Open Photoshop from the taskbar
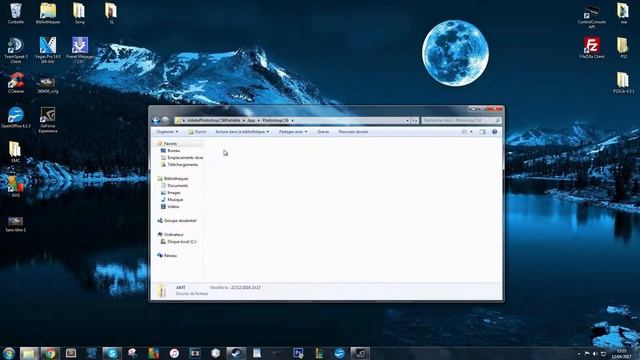This screenshot has width=640, height=360. coord(298,353)
